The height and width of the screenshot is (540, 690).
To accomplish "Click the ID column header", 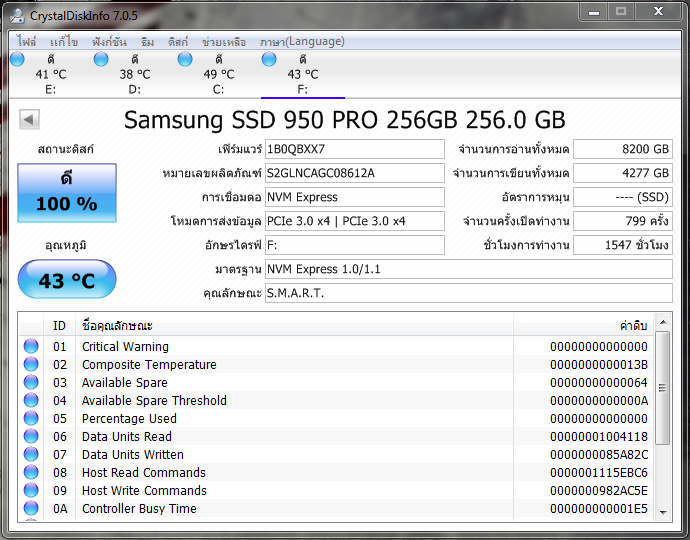I will click(60, 326).
